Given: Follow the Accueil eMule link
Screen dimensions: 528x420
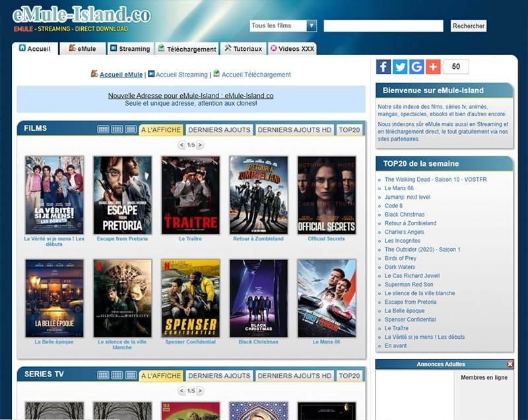Looking at the screenshot, I should 121,75.
